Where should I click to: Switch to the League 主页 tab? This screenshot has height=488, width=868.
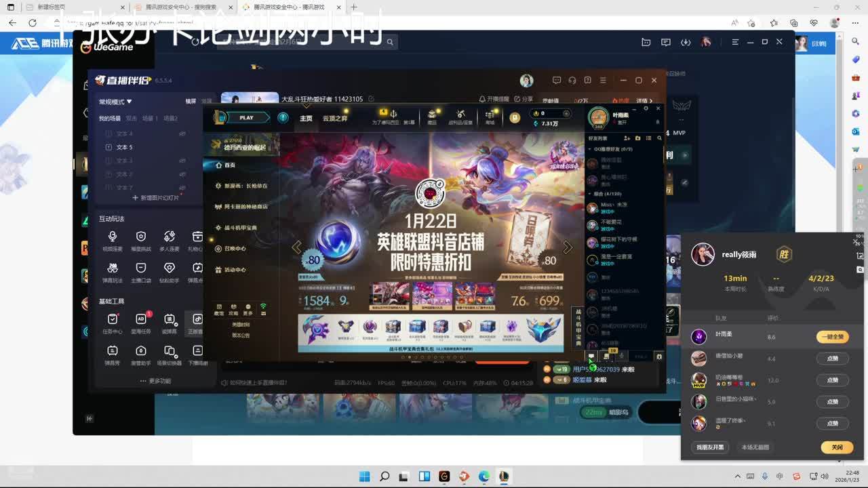[307, 118]
